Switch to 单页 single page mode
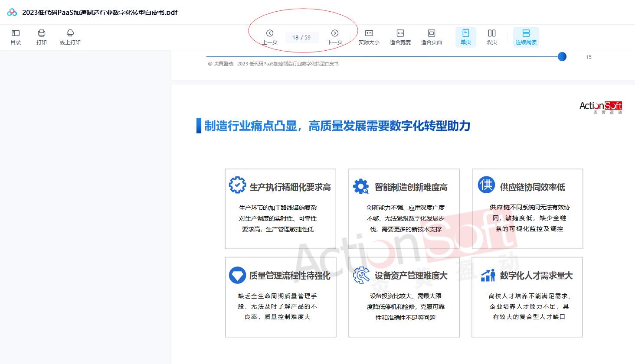635x364 pixels. point(466,37)
